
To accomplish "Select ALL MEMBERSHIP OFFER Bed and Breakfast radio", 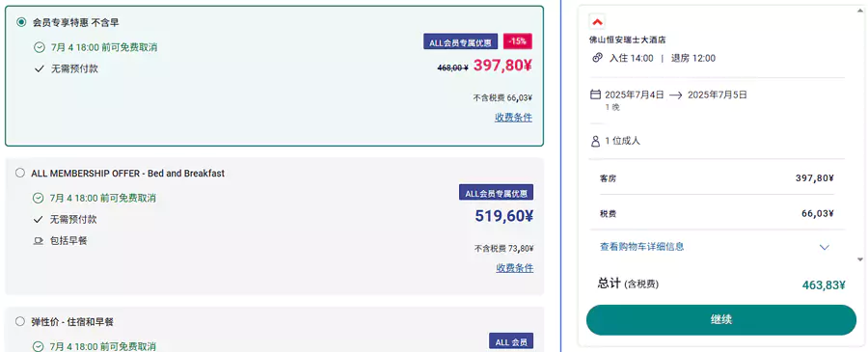I will click(20, 174).
